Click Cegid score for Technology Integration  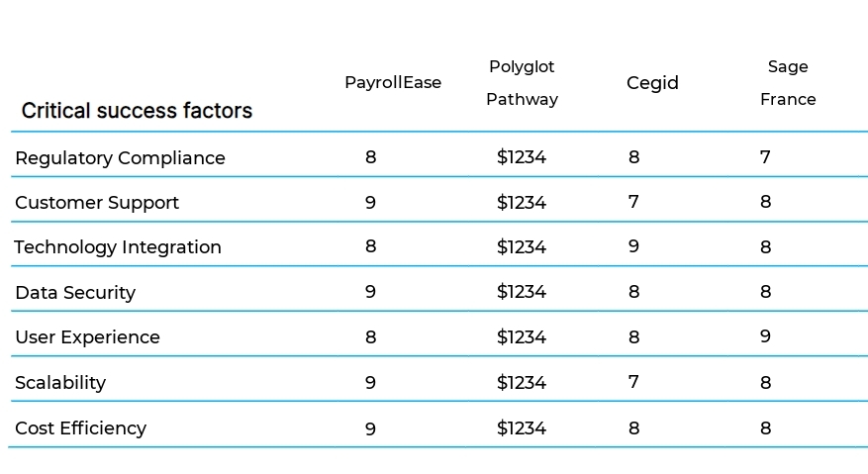633,247
